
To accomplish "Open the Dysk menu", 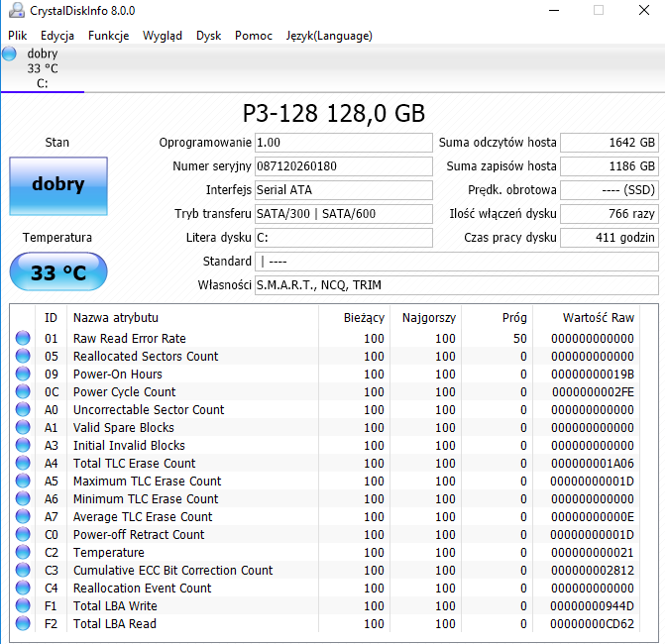I will click(208, 36).
